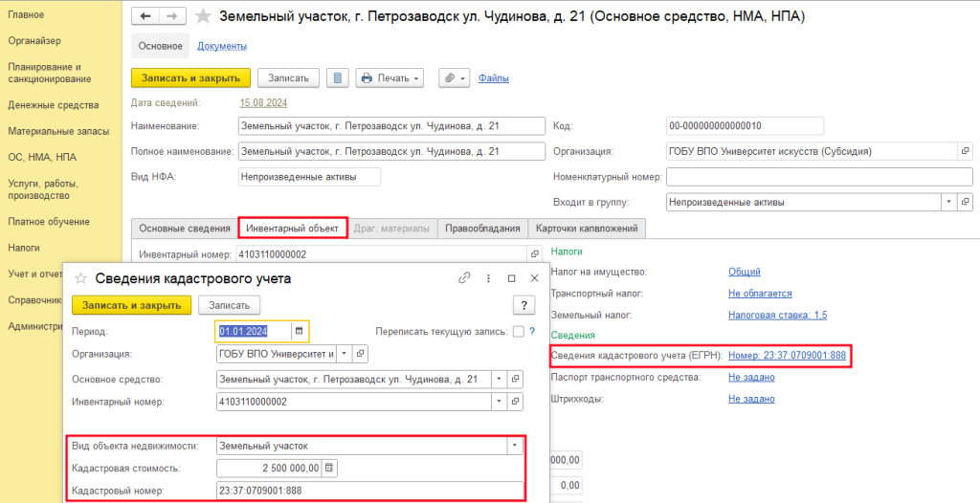Open the Документы section link
The width and height of the screenshot is (980, 503).
tap(222, 46)
